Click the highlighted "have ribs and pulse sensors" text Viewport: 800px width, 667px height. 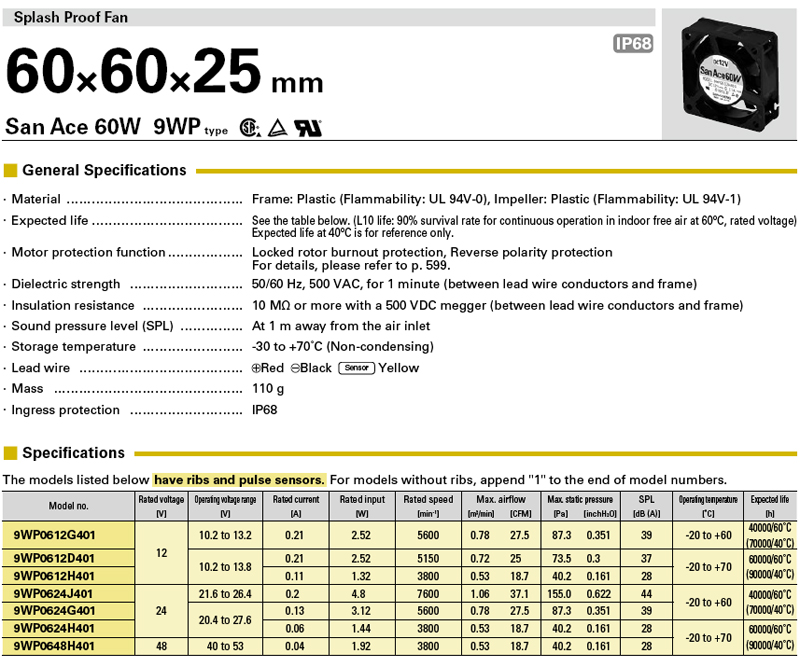tap(239, 480)
